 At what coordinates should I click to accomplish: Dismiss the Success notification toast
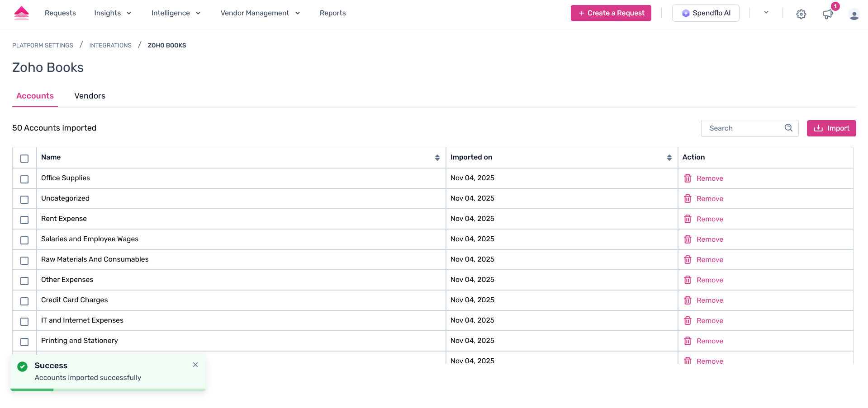click(195, 365)
